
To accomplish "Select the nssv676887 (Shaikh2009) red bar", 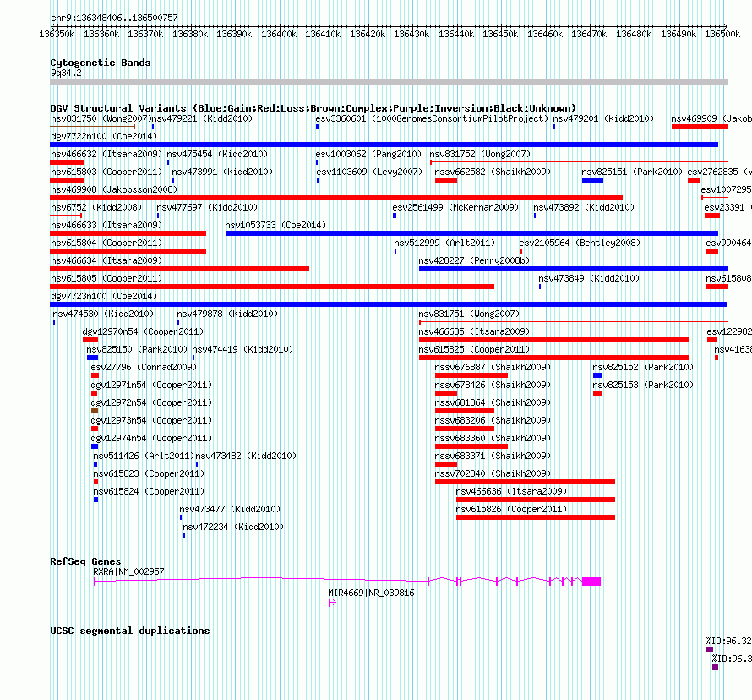I will (471, 375).
